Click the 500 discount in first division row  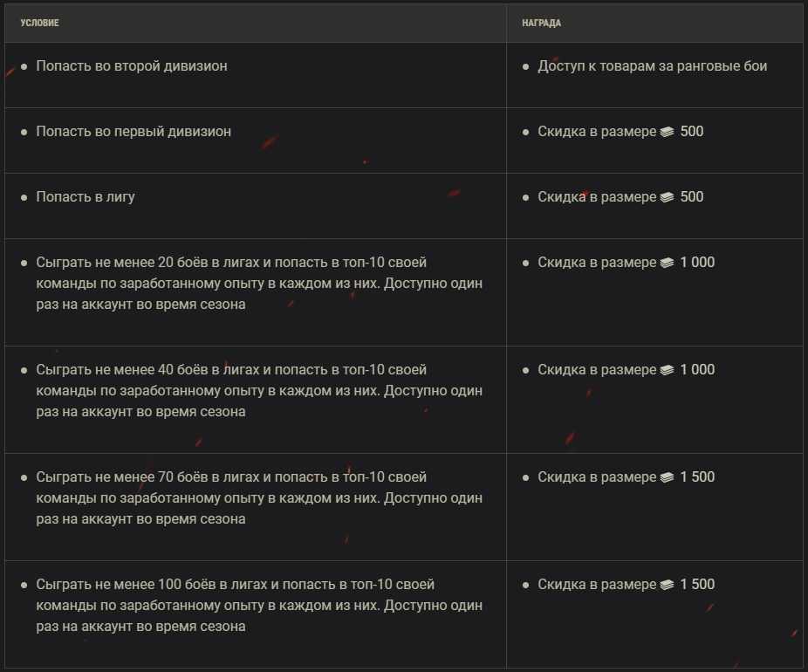tap(692, 132)
